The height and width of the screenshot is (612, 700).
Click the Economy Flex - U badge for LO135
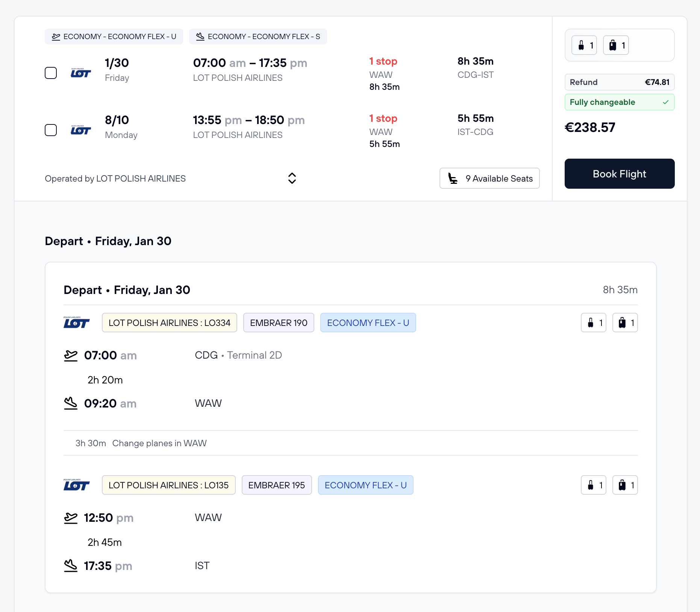click(365, 485)
